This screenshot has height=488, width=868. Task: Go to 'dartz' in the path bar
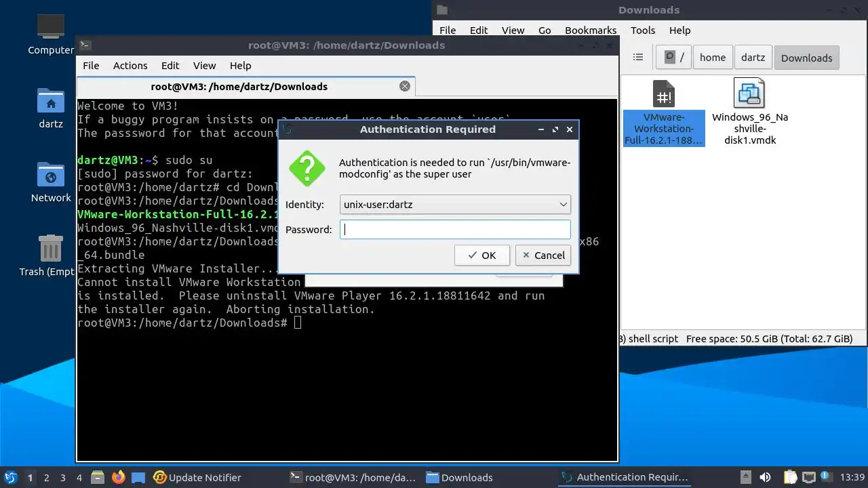tap(753, 58)
